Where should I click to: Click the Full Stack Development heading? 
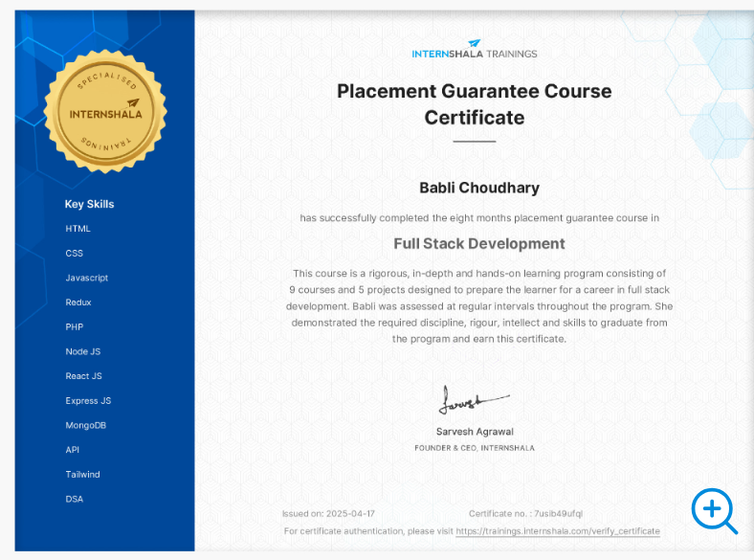click(x=479, y=243)
